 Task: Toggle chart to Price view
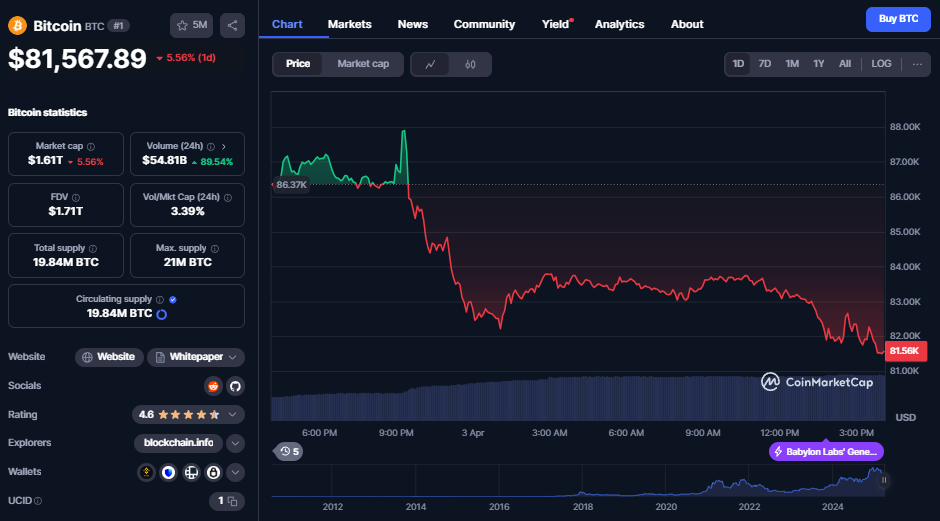tap(298, 64)
